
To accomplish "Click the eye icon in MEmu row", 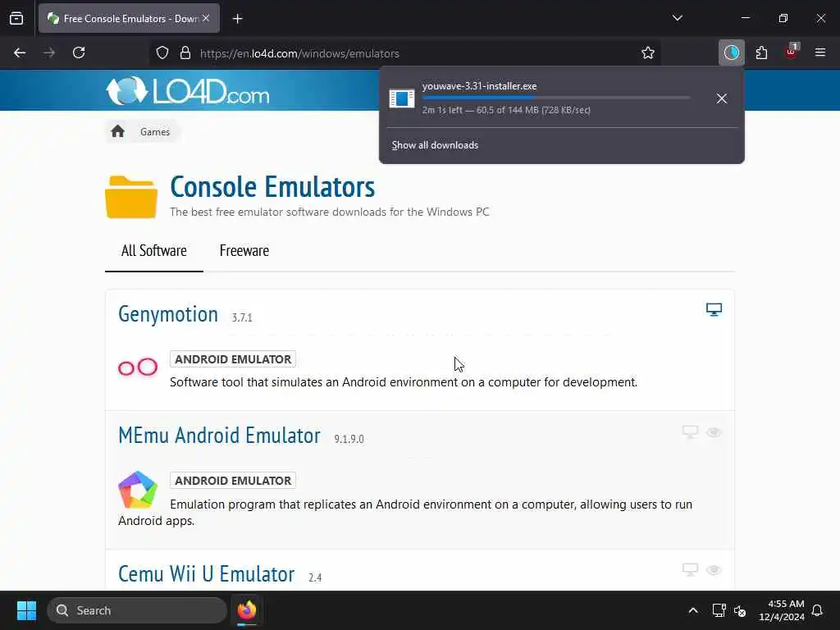I will [714, 432].
